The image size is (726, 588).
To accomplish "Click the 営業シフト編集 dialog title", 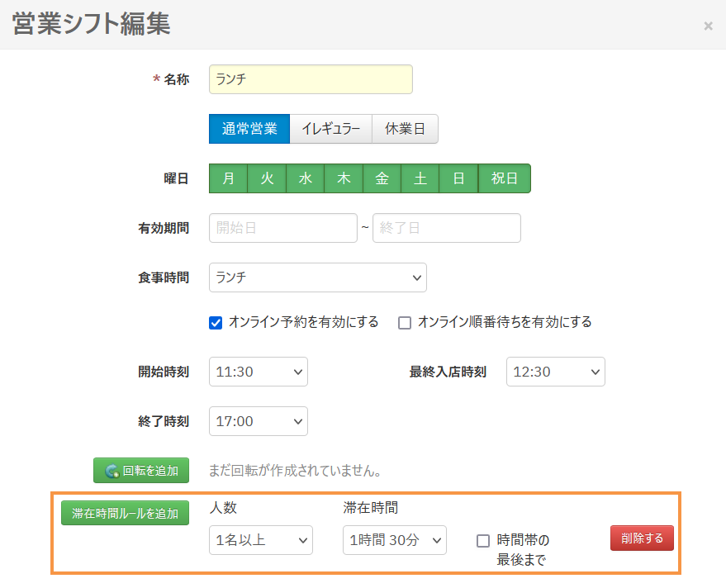I will (91, 24).
